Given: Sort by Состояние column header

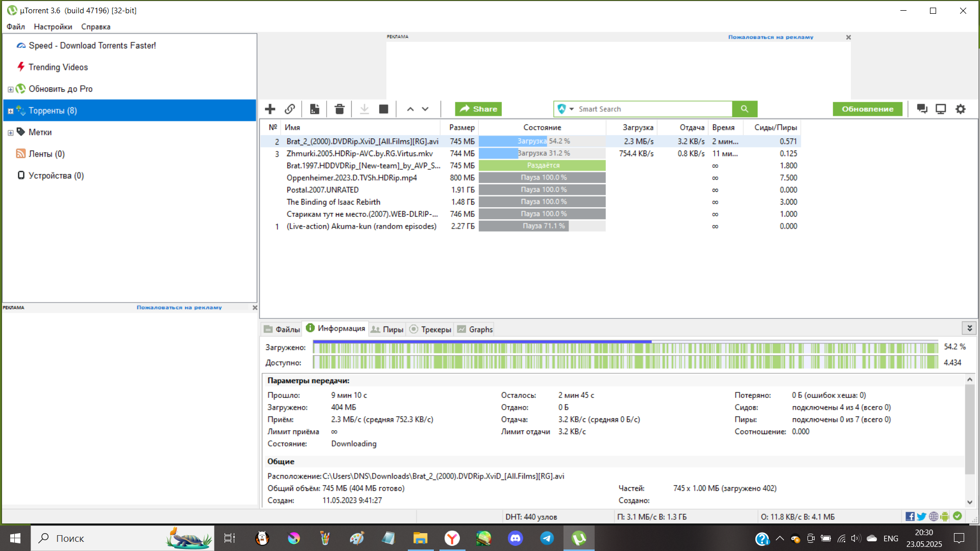Looking at the screenshot, I should (x=542, y=127).
